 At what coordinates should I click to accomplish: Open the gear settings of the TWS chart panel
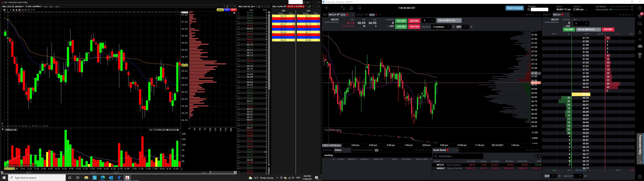[x=224, y=7]
